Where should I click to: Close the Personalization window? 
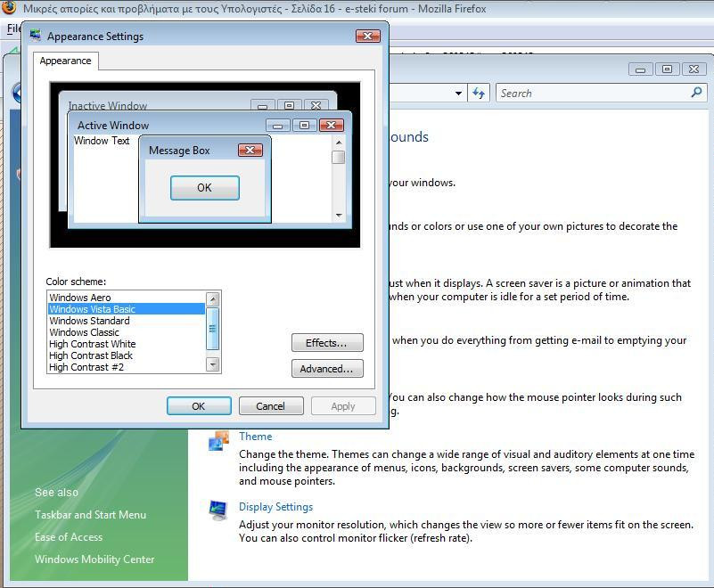click(693, 69)
